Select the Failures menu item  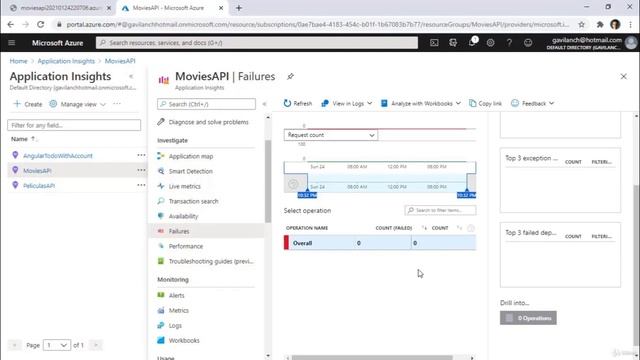click(x=206, y=231)
